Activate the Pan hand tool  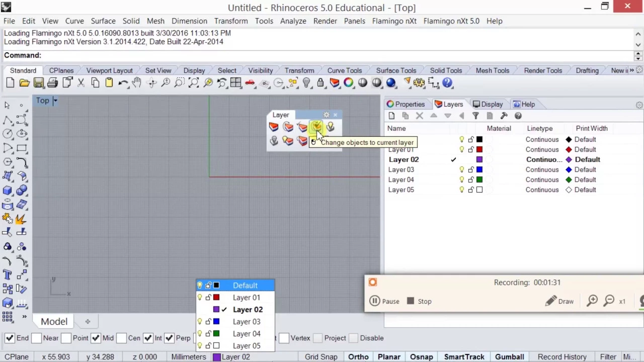pyautogui.click(x=137, y=83)
